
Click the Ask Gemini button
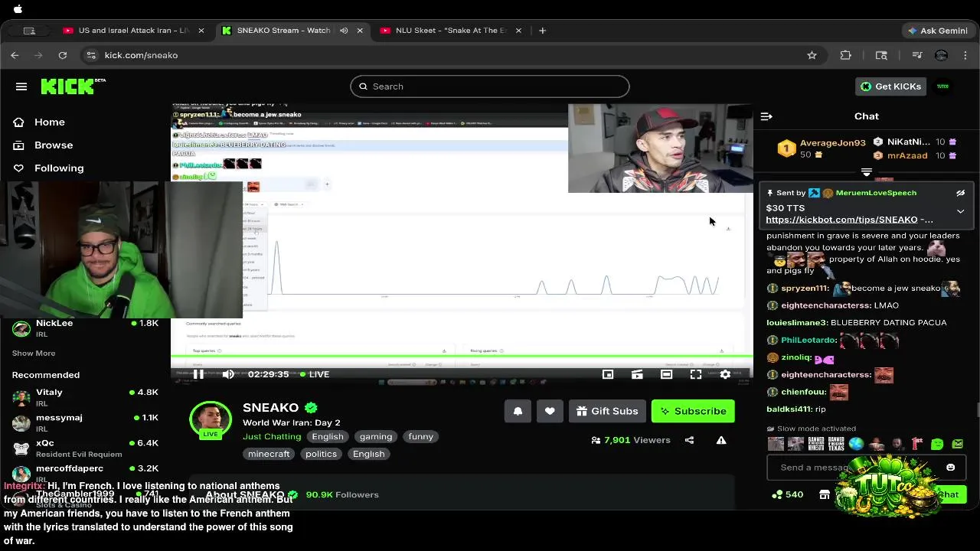pyautogui.click(x=937, y=31)
